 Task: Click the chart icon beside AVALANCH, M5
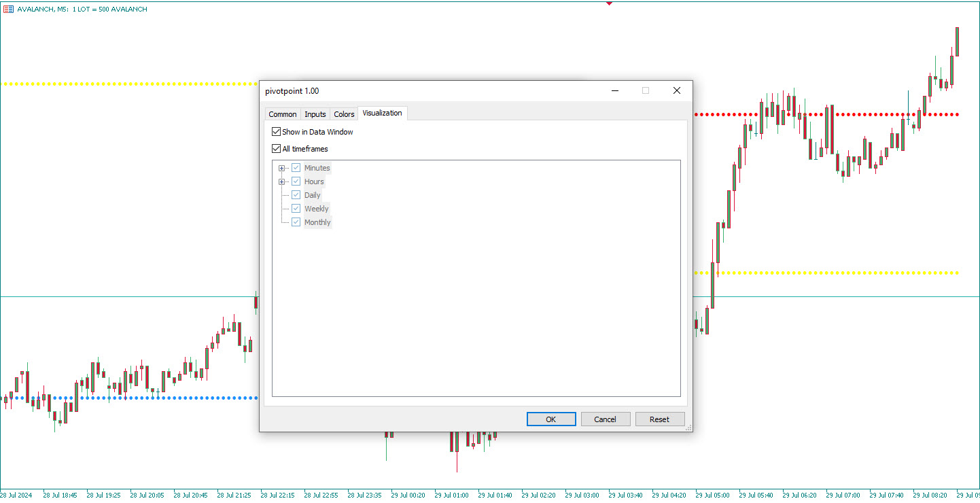coord(8,9)
